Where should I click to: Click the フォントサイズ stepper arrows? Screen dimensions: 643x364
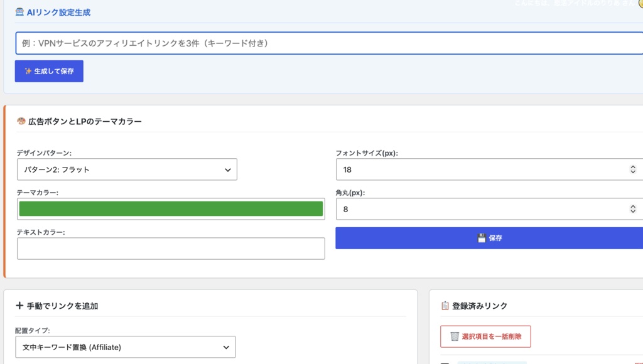[x=633, y=169]
